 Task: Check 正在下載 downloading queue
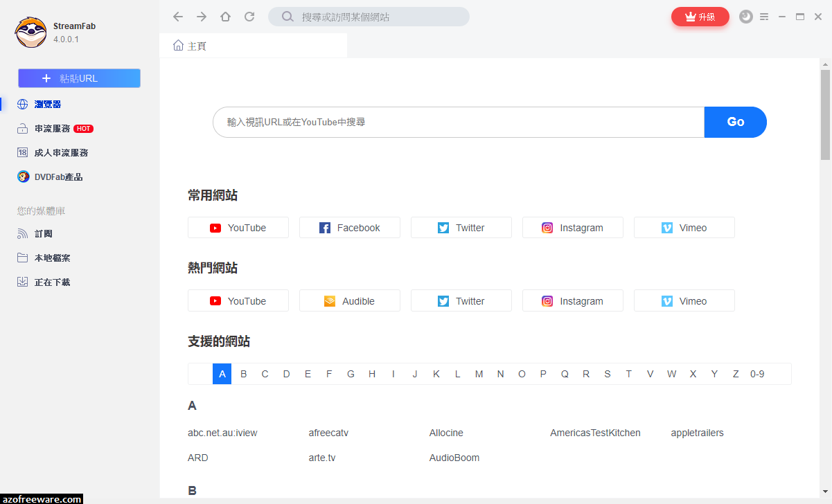53,282
